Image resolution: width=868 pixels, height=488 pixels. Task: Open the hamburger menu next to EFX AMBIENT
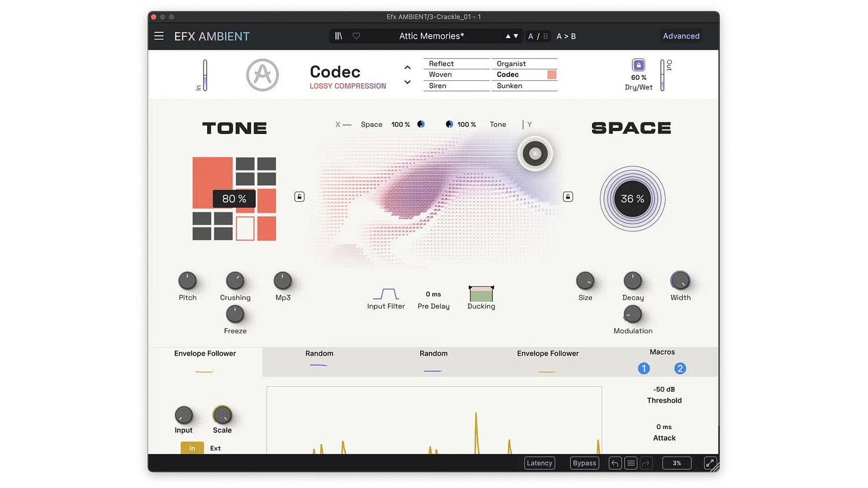[159, 36]
